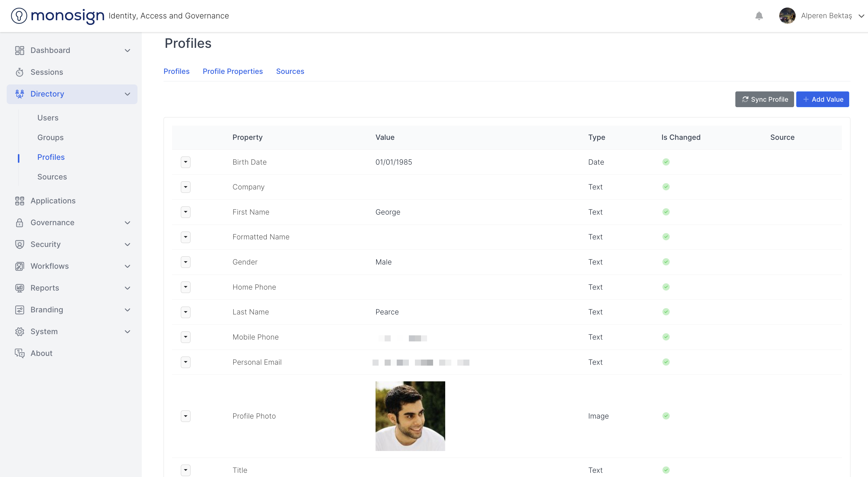This screenshot has height=477, width=868.
Task: Click the notification bell icon
Action: pyautogui.click(x=759, y=16)
